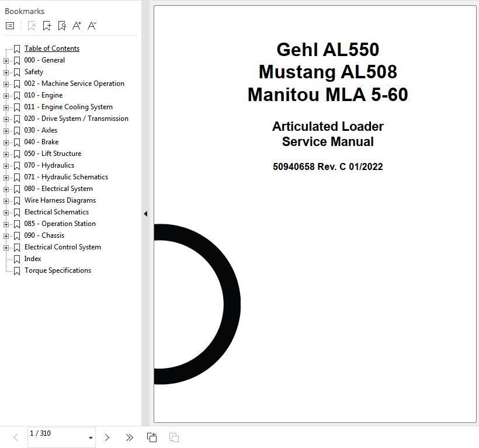Decrease bookmark text size

(x=92, y=26)
